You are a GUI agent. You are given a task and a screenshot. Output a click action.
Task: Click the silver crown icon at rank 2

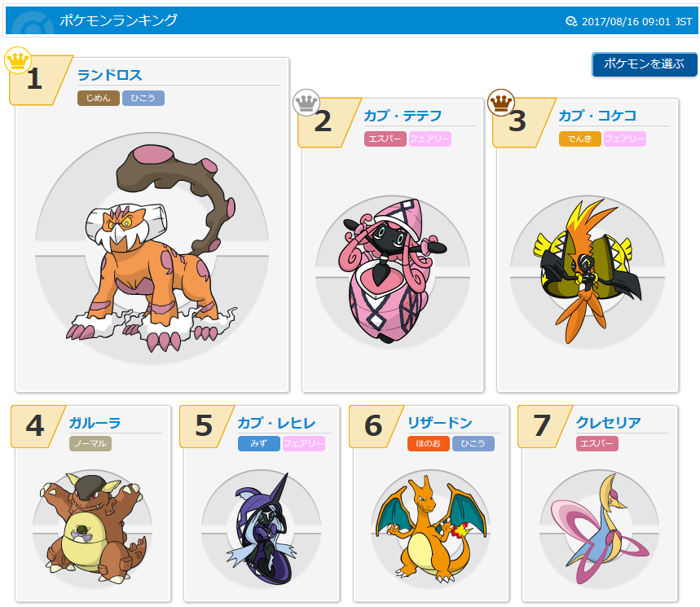click(x=306, y=102)
